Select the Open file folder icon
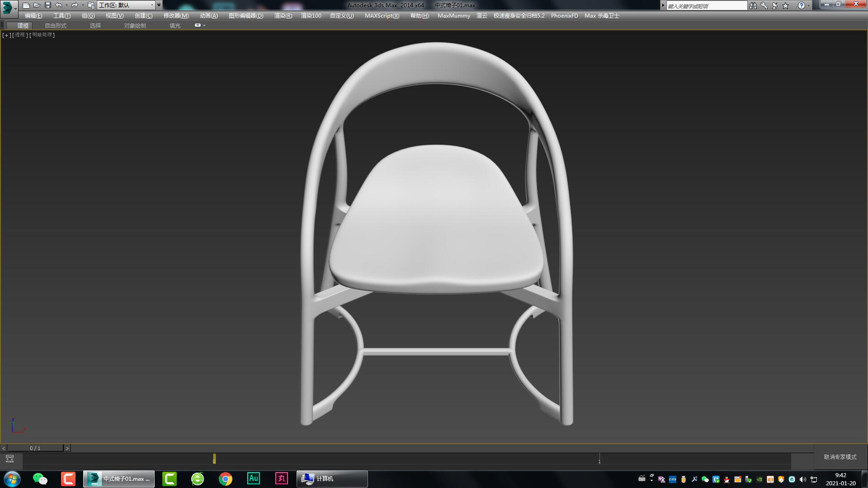This screenshot has width=868, height=488. (x=37, y=5)
